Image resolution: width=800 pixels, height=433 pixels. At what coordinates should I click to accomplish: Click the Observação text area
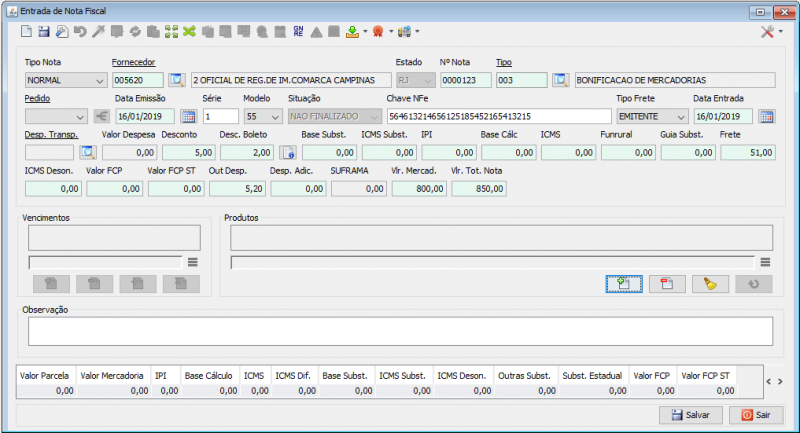click(x=401, y=332)
